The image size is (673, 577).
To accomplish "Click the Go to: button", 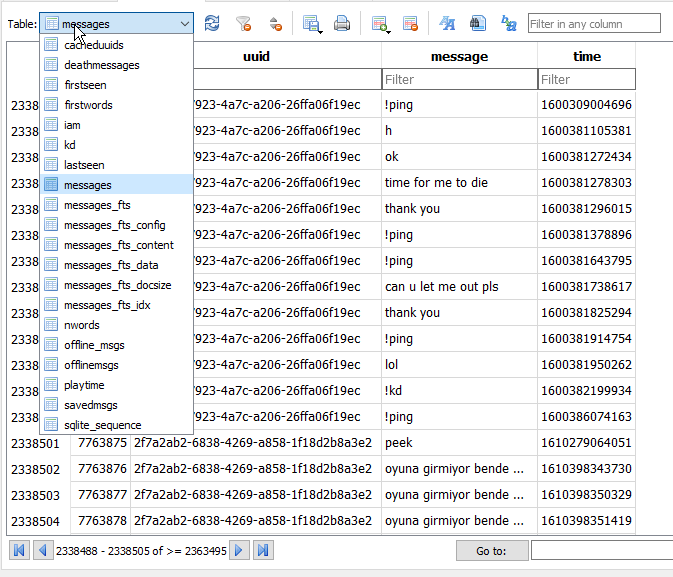I will click(491, 550).
